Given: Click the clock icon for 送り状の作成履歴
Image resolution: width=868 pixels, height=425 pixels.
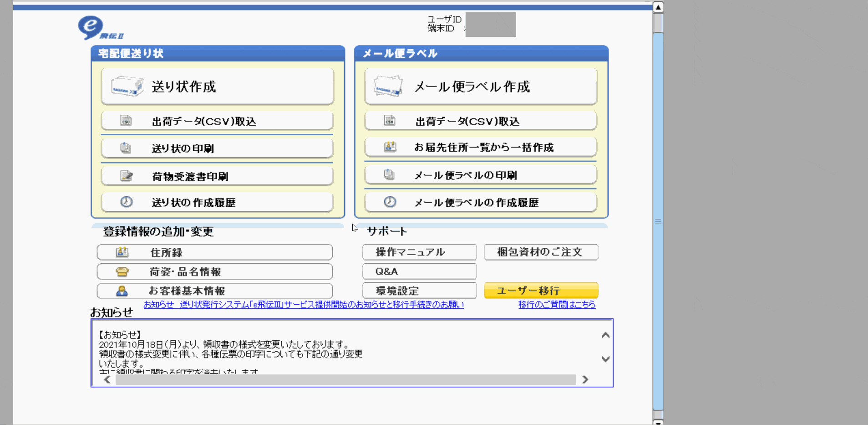Looking at the screenshot, I should click(x=126, y=202).
